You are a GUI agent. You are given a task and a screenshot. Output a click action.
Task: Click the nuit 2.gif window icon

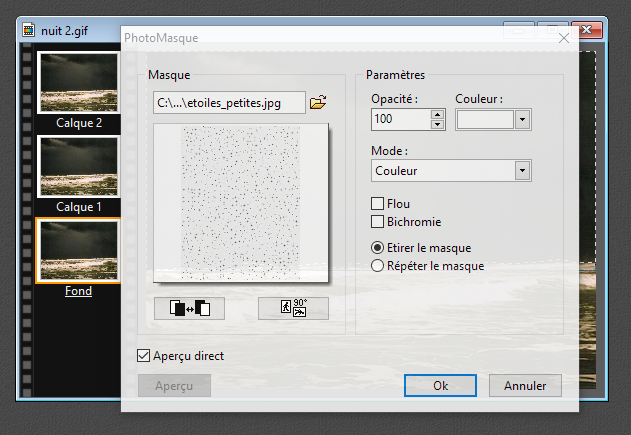coord(30,31)
